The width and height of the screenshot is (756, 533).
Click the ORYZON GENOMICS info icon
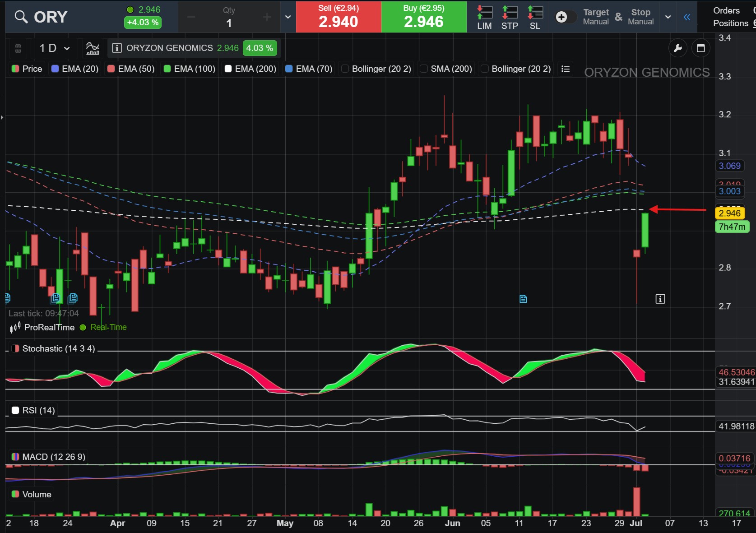(117, 48)
